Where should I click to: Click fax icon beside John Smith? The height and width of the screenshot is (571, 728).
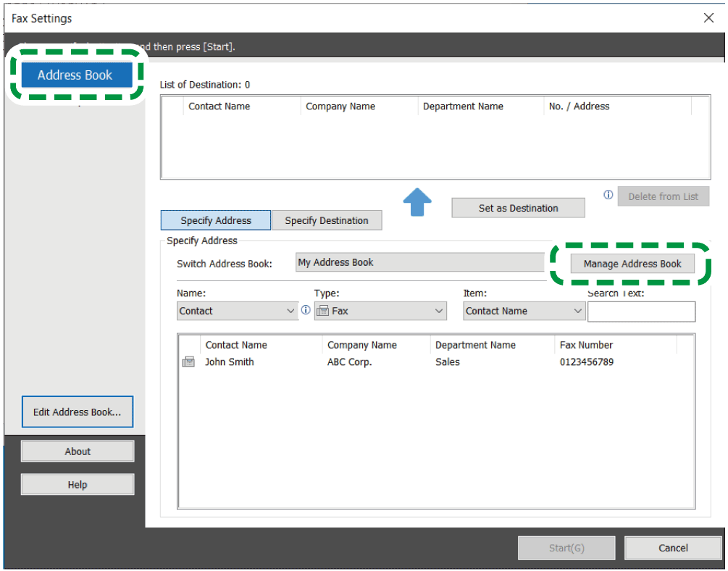[x=188, y=362]
